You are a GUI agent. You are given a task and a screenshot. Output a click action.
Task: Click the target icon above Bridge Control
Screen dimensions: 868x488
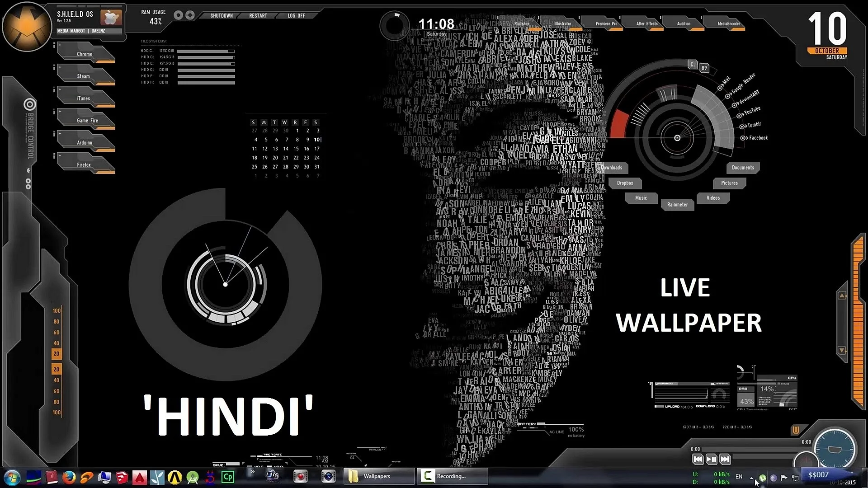click(x=30, y=105)
